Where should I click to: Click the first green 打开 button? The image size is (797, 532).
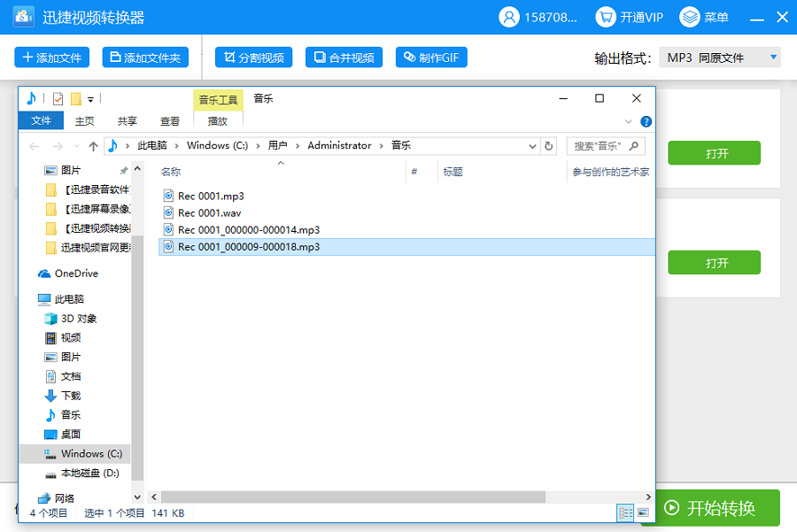714,153
